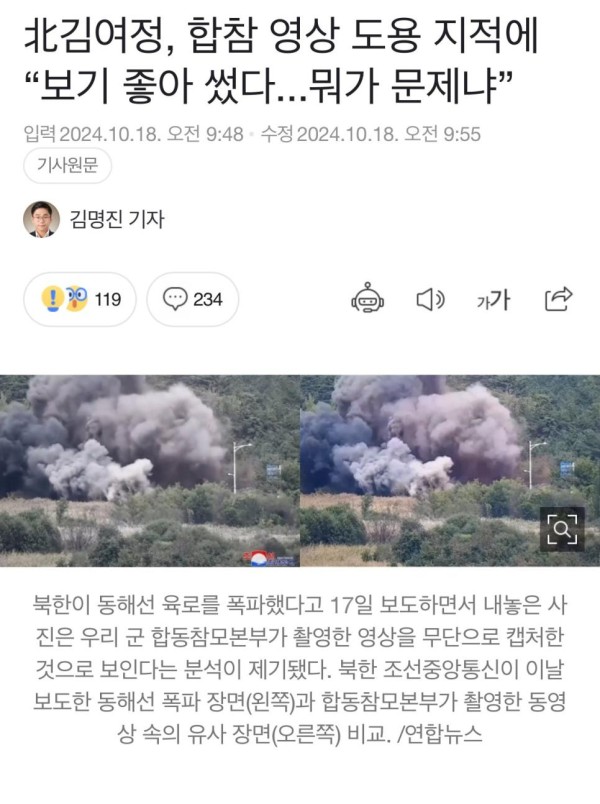Tap the exclamation mark reaction emoji
600x804 pixels.
click(52, 299)
